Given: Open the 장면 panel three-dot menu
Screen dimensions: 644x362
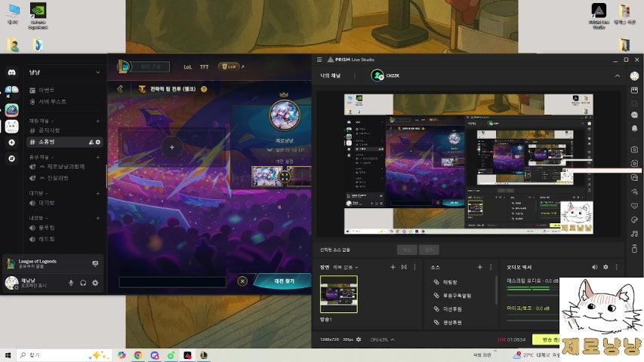Looking at the screenshot, I should click(414, 267).
